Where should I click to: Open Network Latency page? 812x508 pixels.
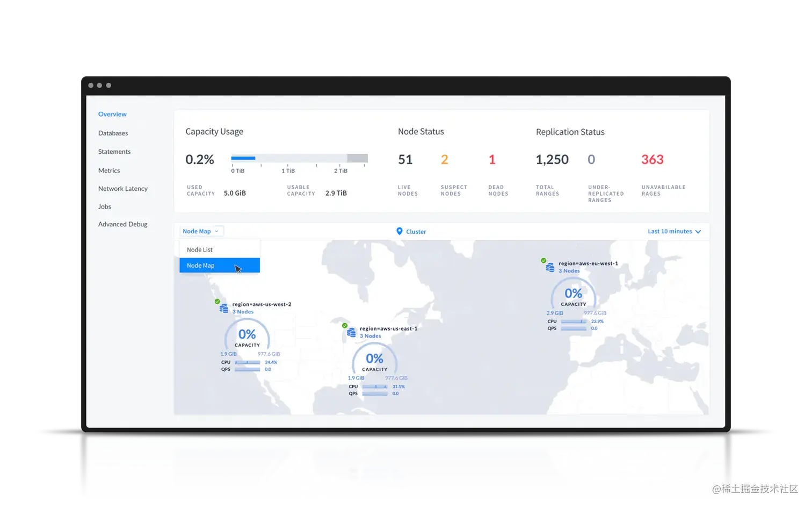tap(122, 189)
